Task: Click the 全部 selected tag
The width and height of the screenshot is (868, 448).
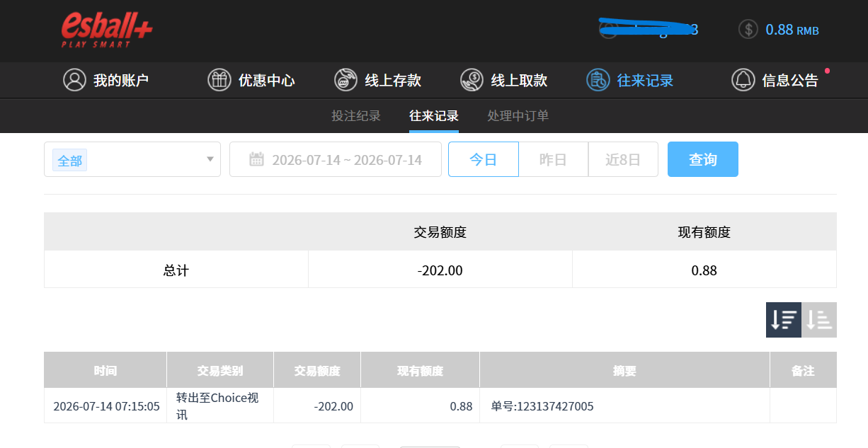Action: click(69, 161)
